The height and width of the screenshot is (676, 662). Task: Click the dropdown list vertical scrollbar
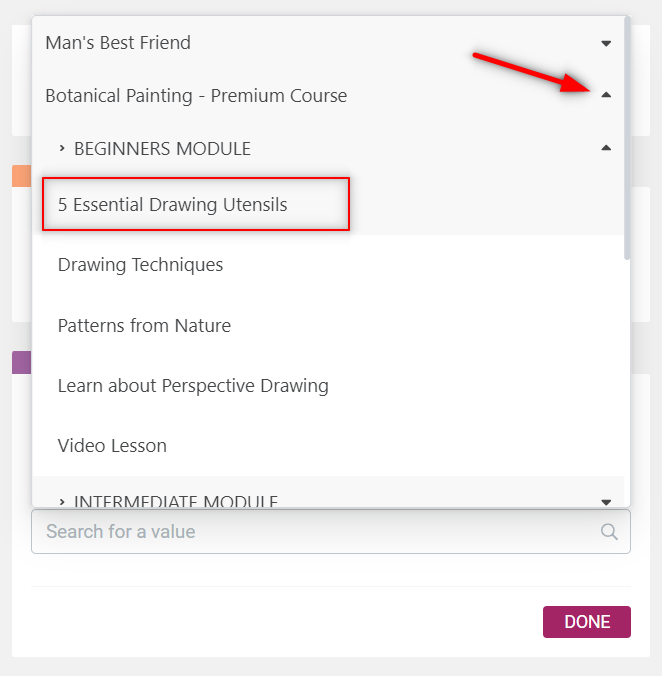(x=627, y=140)
